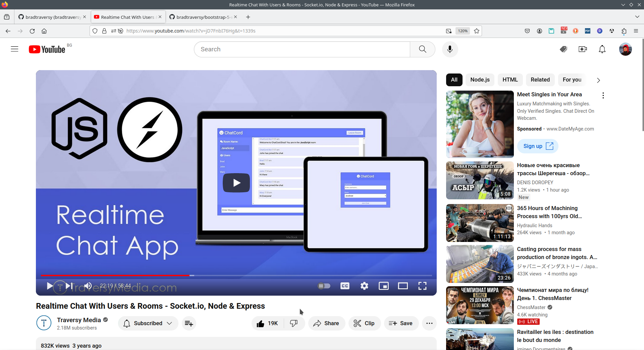Start voice search with the microphone
This screenshot has height=350, width=644.
click(450, 49)
